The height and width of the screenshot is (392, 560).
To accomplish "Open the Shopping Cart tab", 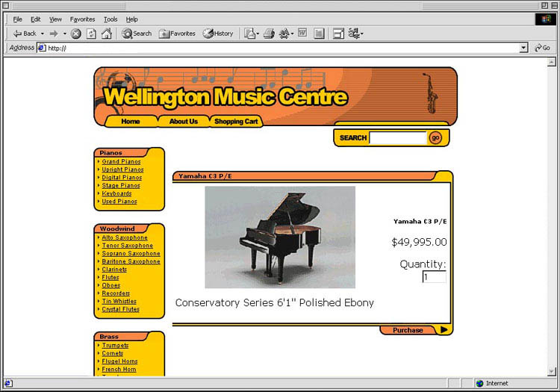I will pos(236,122).
